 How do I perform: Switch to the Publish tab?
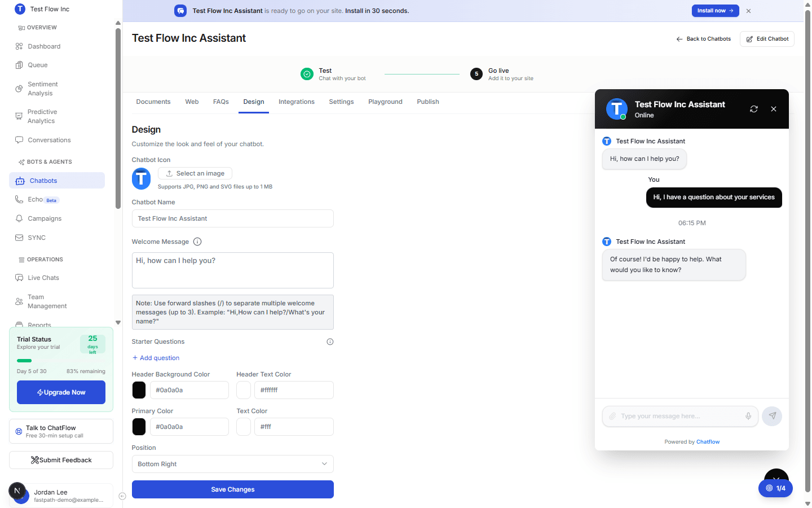(x=428, y=102)
